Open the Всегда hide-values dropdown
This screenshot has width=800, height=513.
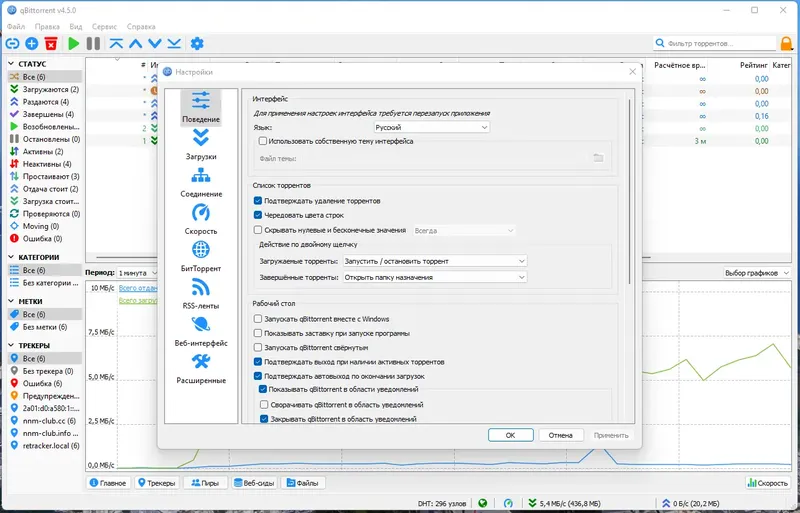(x=464, y=231)
